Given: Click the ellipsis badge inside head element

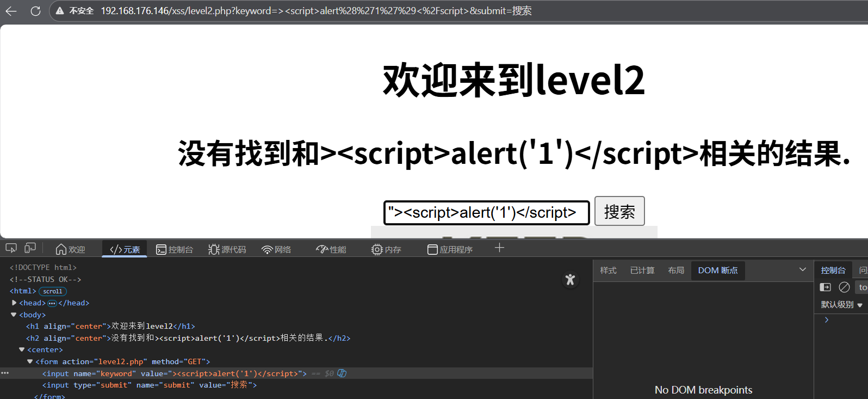Looking at the screenshot, I should (52, 303).
